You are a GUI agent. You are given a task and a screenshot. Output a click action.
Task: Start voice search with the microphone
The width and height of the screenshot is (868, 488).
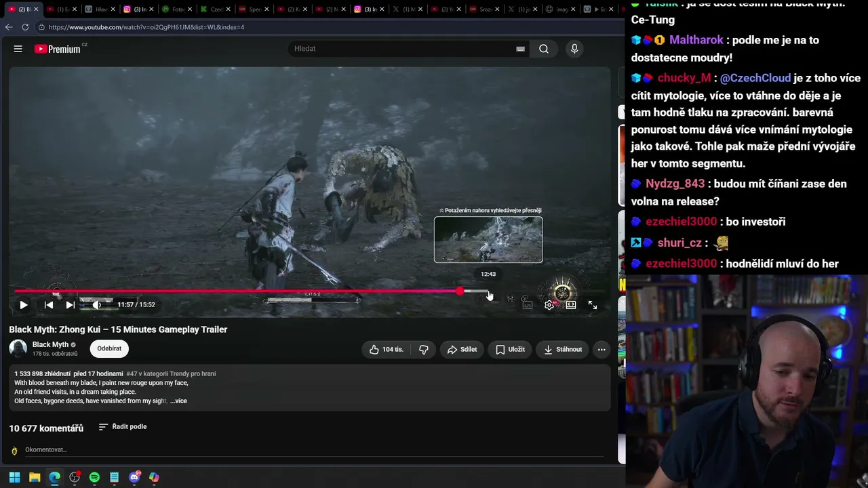(x=574, y=49)
